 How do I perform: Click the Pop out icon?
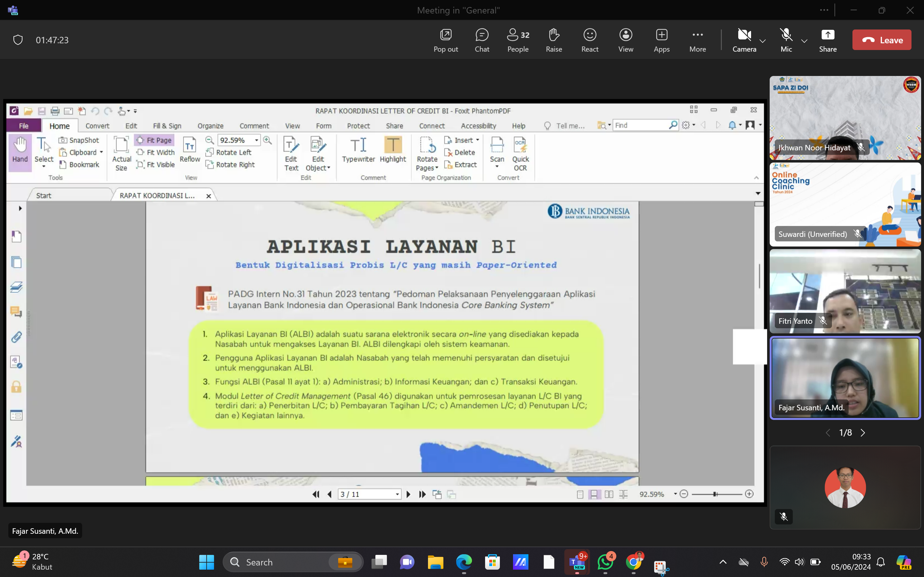[446, 40]
